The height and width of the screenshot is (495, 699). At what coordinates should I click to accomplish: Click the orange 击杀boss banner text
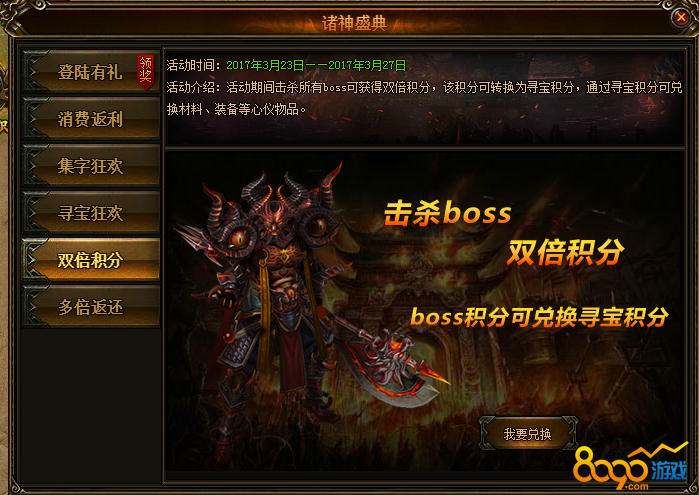point(447,213)
